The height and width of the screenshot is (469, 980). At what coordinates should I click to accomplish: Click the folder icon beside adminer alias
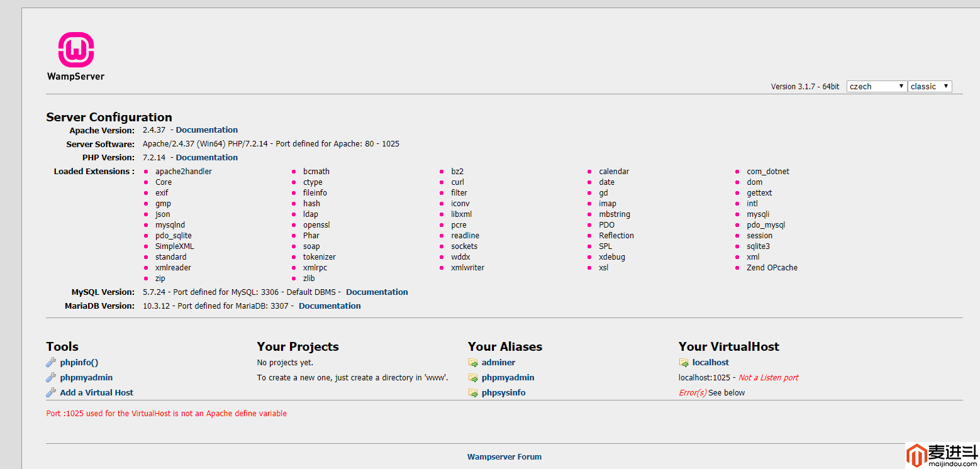pos(473,363)
